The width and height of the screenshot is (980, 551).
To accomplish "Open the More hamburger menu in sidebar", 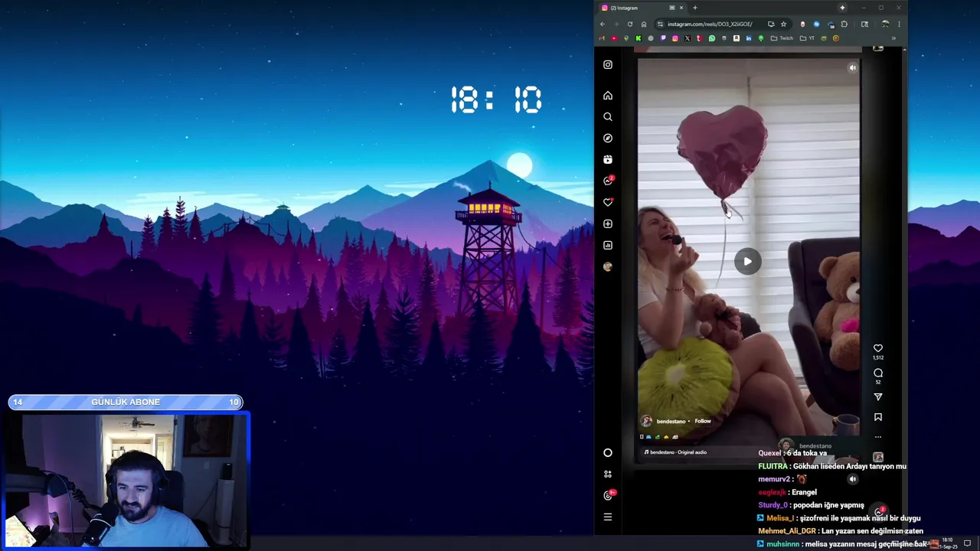I will [x=608, y=517].
